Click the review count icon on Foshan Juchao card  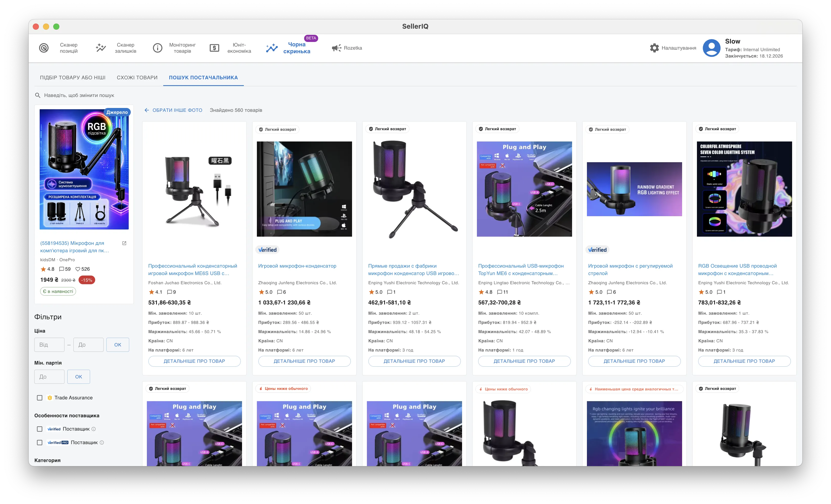[169, 292]
